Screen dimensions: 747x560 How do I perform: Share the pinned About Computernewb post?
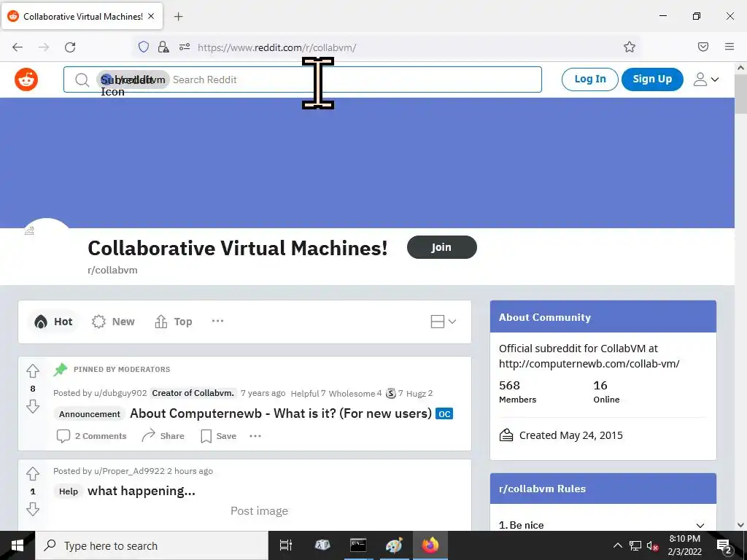tap(163, 436)
